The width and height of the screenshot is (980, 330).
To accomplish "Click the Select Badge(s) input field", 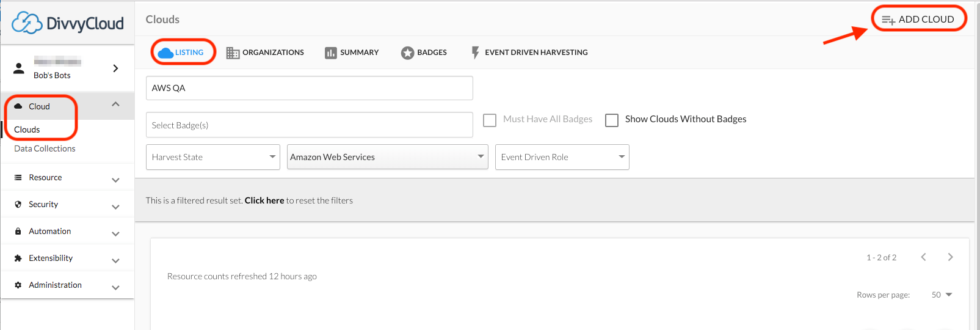I will point(310,125).
